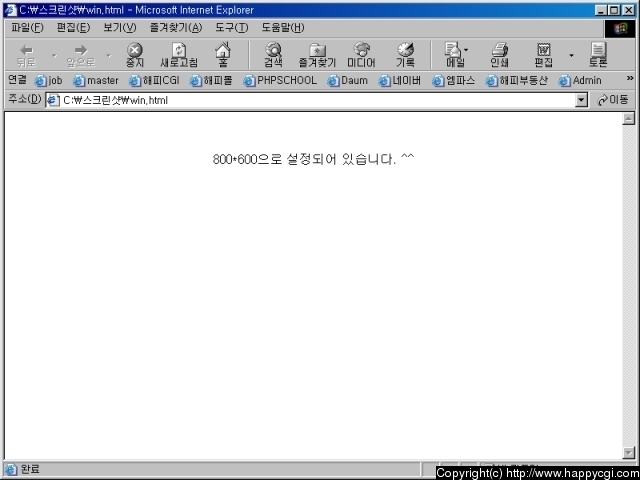Click the Stop (중지) toolbar icon

pos(135,50)
